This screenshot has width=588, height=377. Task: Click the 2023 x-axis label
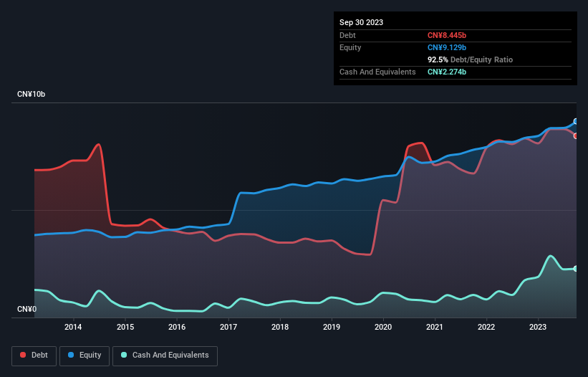click(x=538, y=327)
